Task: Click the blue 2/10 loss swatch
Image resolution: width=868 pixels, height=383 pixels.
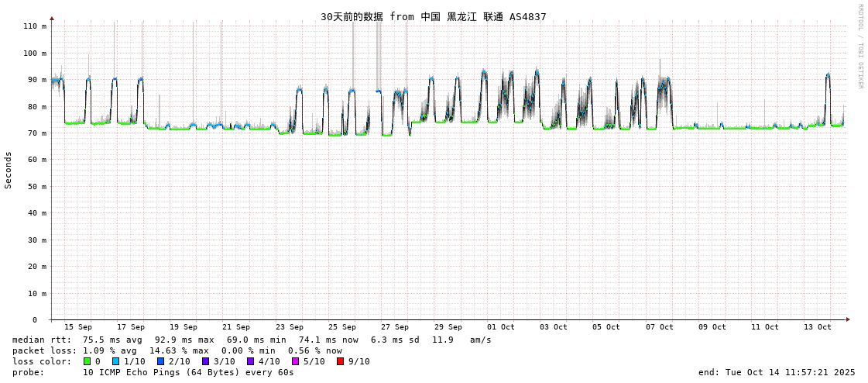Action: (x=160, y=361)
